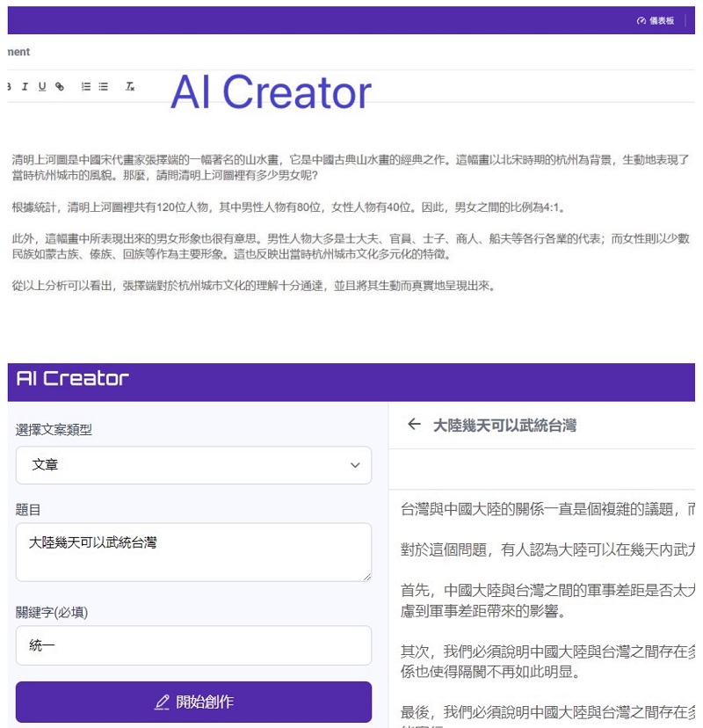The height and width of the screenshot is (728, 703).
Task: Click the resize handle of the 題目 textarea
Action: pyautogui.click(x=366, y=576)
